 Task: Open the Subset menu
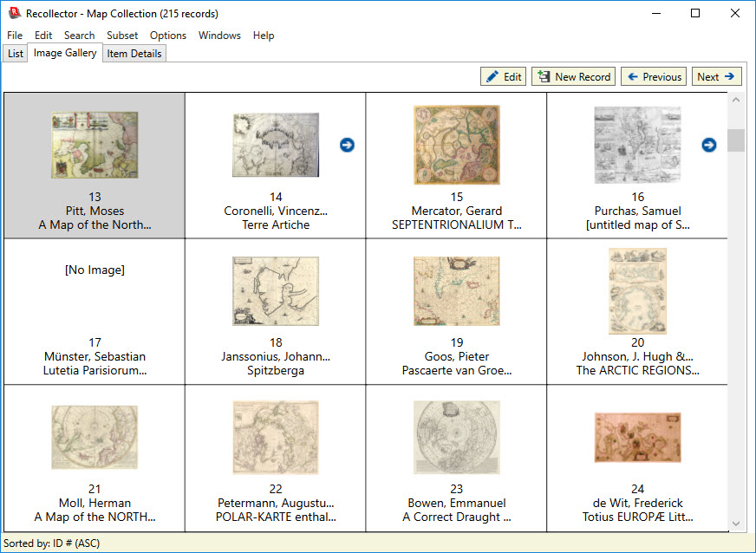click(122, 36)
